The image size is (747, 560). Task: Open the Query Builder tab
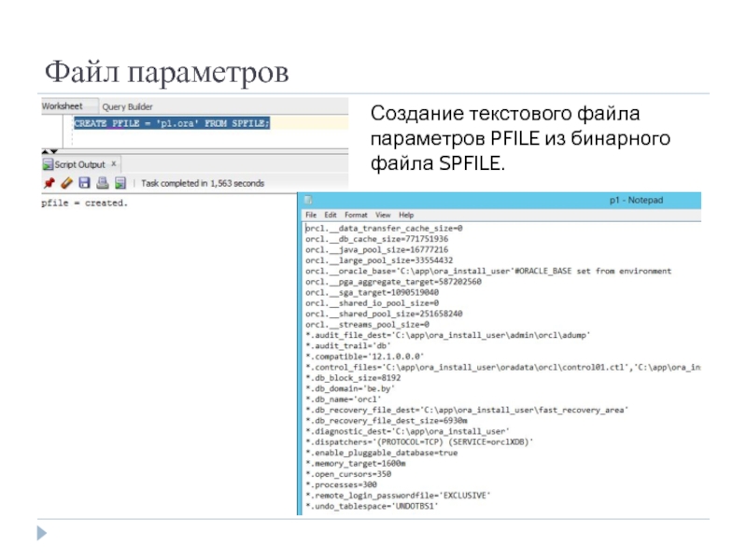(127, 106)
